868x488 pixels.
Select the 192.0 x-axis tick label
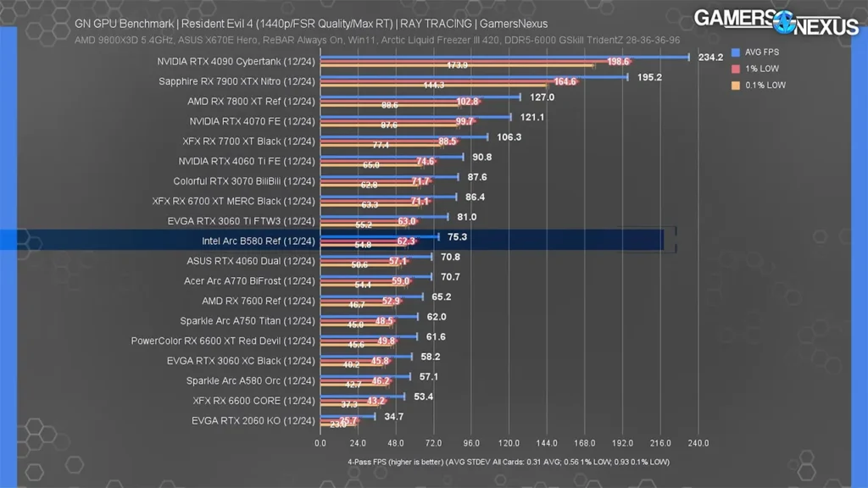622,443
